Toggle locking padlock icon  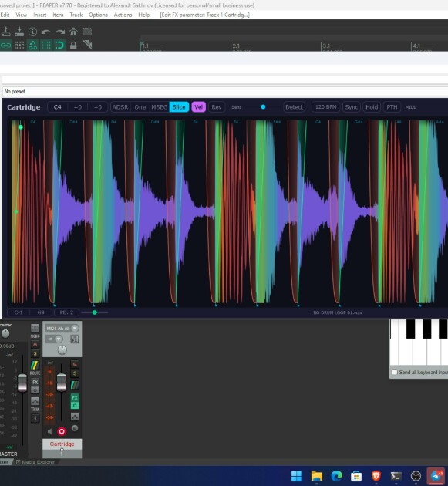(73, 46)
